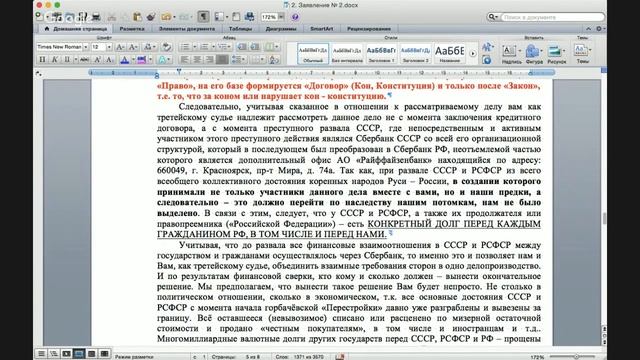The height and width of the screenshot is (360, 640).
Task: Click the decrease font size icon
Action: (x=133, y=47)
